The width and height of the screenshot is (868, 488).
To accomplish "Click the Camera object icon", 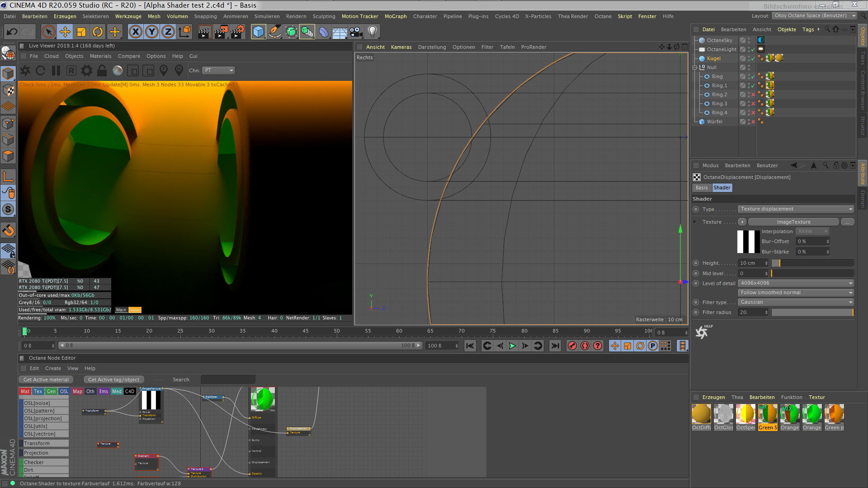I will pos(356,32).
